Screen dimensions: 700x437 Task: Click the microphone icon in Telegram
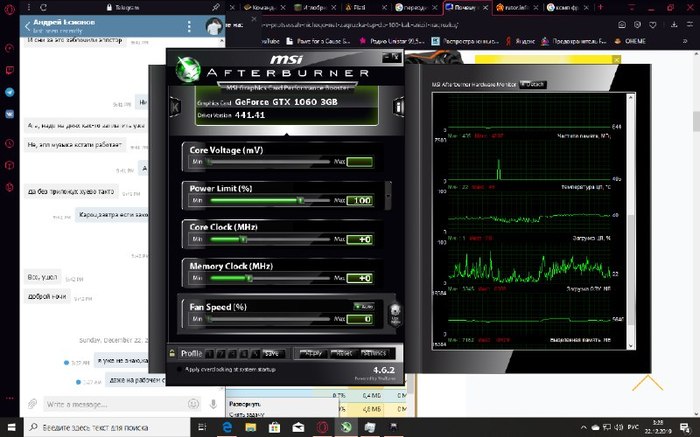pos(214,404)
